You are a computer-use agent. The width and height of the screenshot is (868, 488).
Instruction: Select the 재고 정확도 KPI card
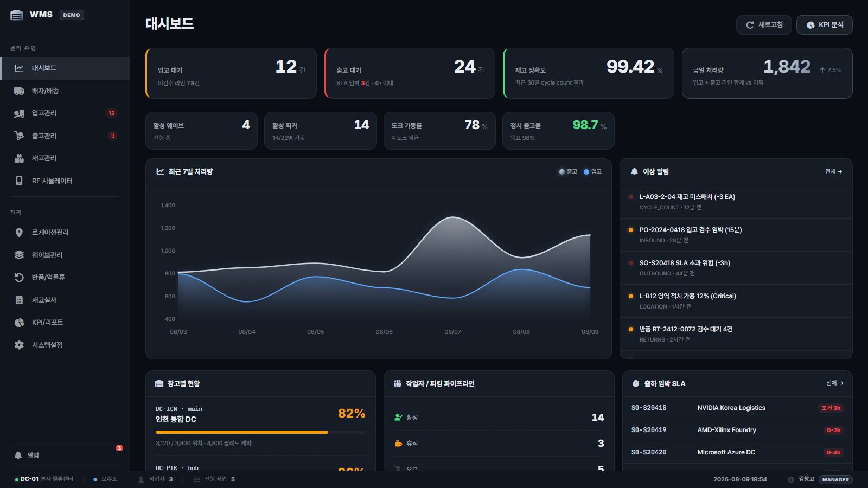click(x=589, y=73)
